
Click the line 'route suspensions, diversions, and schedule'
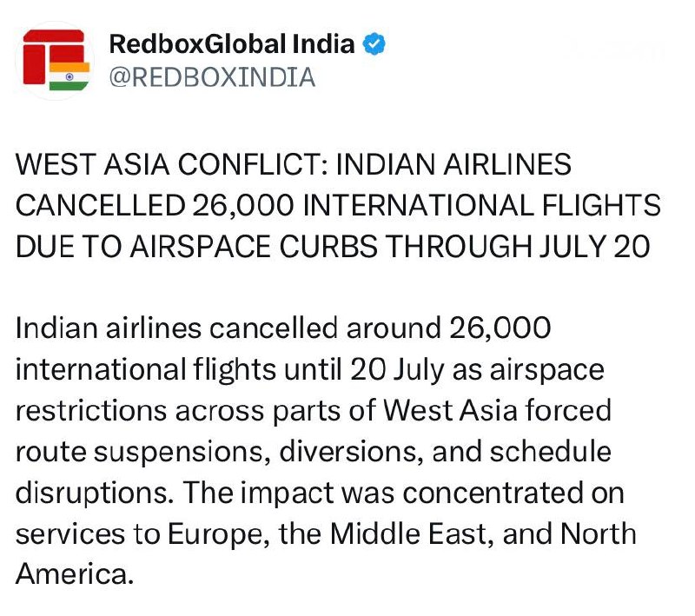point(314,452)
